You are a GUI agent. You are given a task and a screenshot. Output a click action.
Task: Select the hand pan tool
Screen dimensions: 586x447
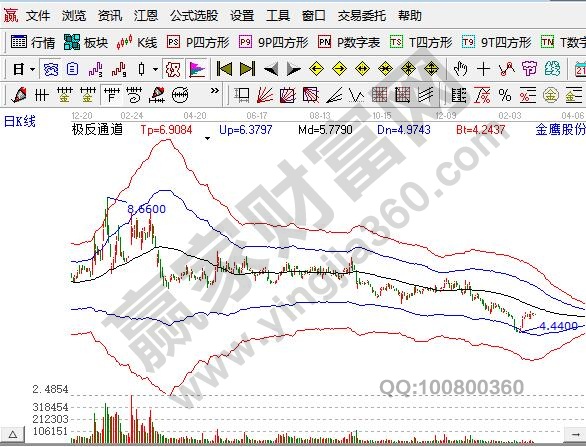pyautogui.click(x=460, y=69)
